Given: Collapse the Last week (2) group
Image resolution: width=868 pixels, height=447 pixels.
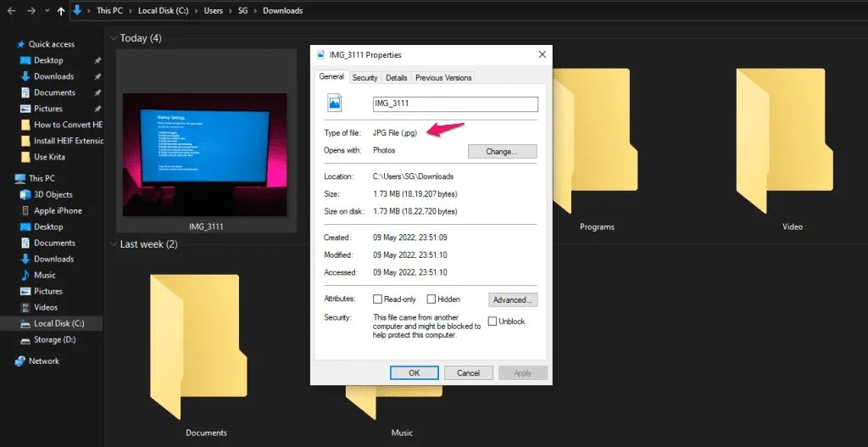Looking at the screenshot, I should (113, 244).
